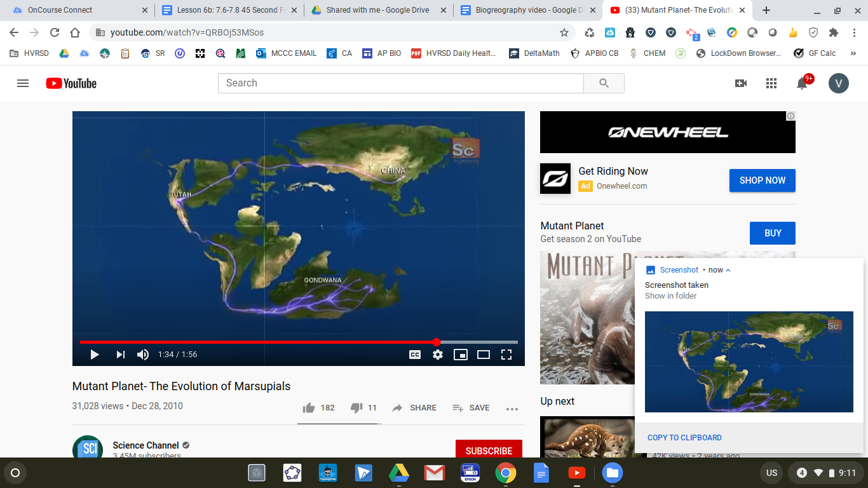Open more actions ellipsis menu

click(x=512, y=409)
